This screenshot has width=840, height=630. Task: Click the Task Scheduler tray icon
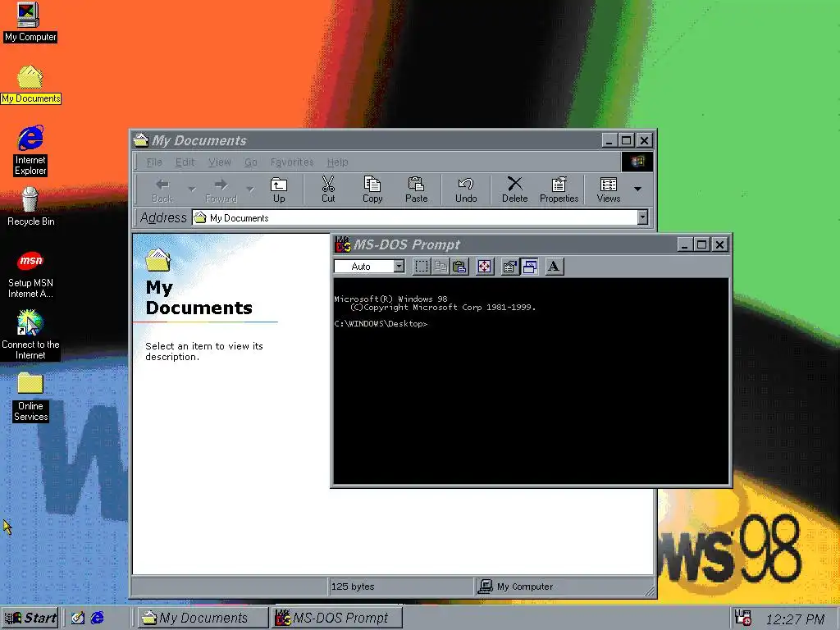point(743,618)
